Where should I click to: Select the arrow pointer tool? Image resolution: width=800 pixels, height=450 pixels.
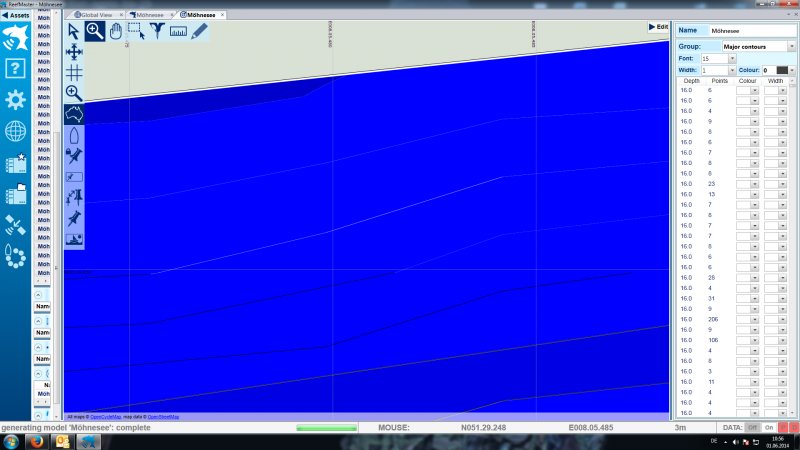pos(74,31)
